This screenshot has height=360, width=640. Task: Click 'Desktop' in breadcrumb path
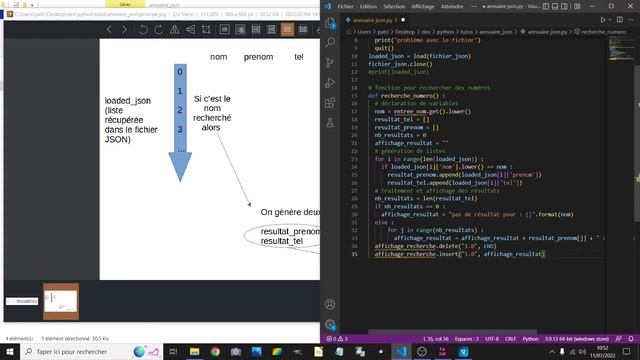405,31
